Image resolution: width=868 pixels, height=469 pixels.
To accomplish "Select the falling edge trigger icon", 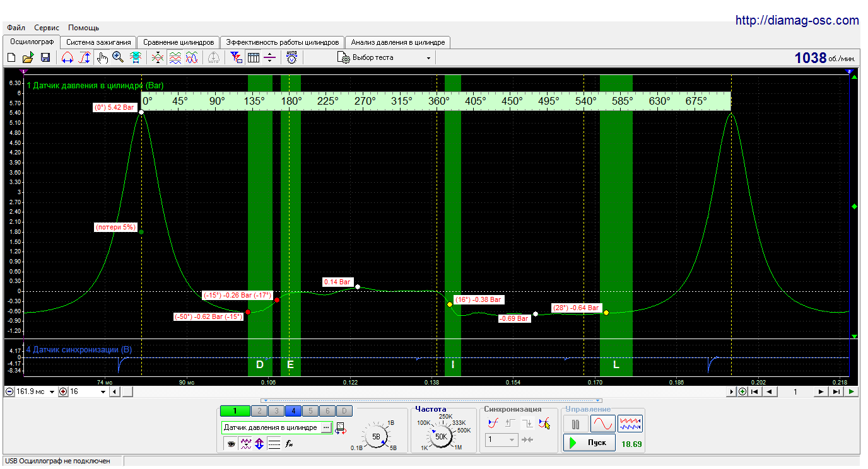I will tap(527, 424).
